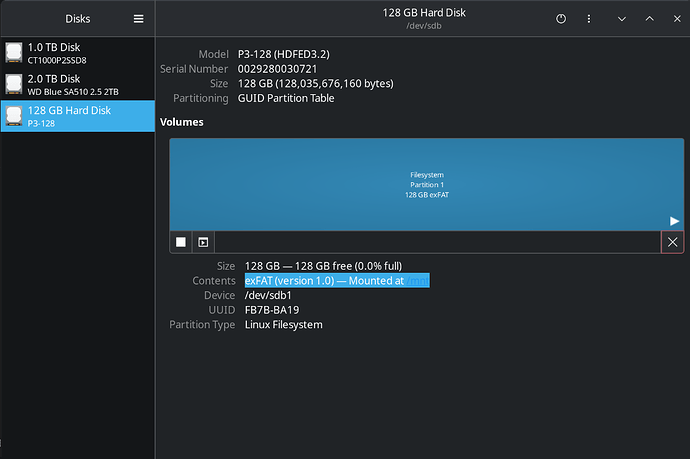The height and width of the screenshot is (459, 690).
Task: Maximize window using the up chevron
Action: [649, 19]
